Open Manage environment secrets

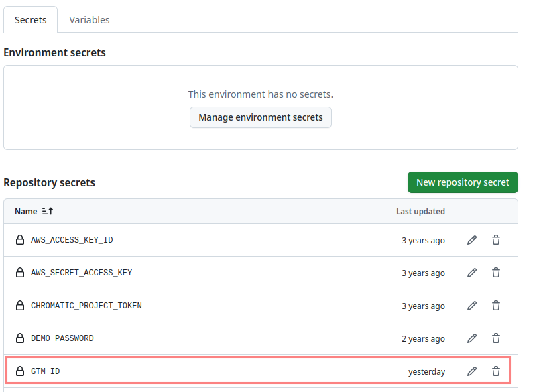[261, 117]
